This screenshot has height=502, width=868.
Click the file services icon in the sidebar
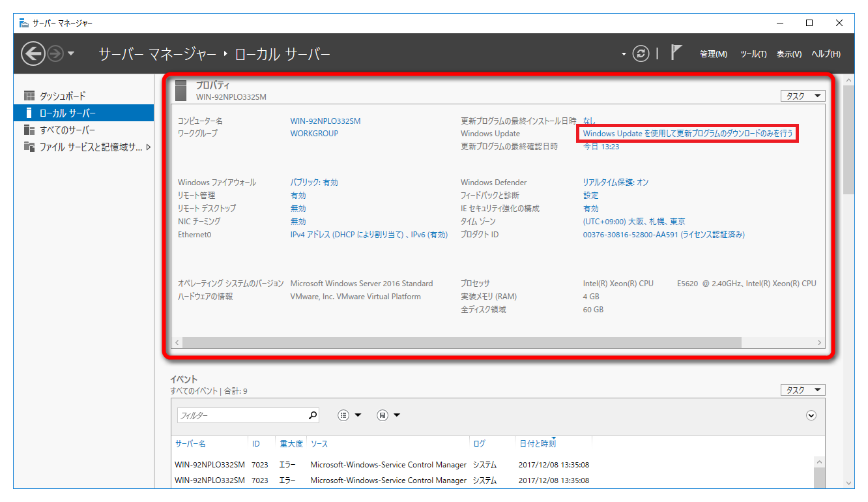[29, 147]
